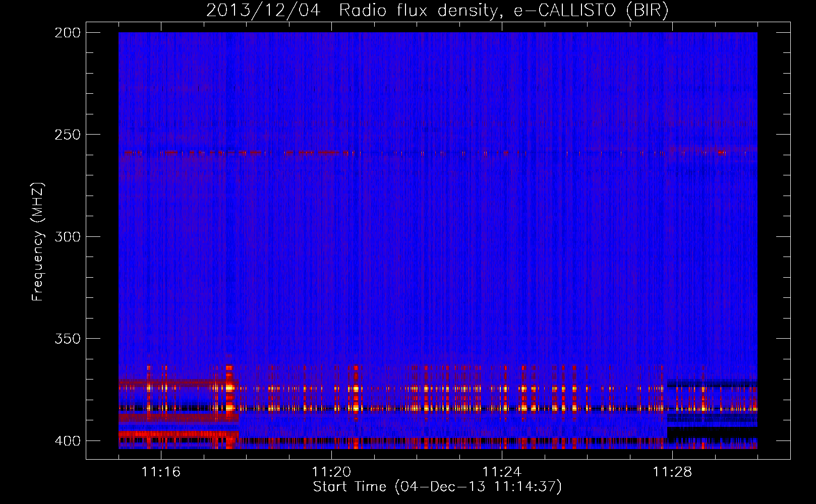
Task: Click the '350' frequency tick label
Action: pos(67,339)
